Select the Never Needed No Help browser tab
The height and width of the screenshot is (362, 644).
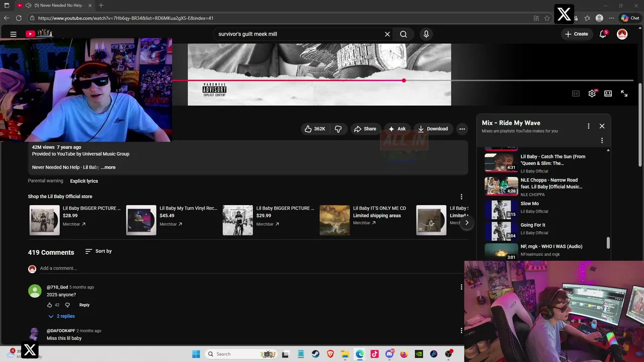54,6
